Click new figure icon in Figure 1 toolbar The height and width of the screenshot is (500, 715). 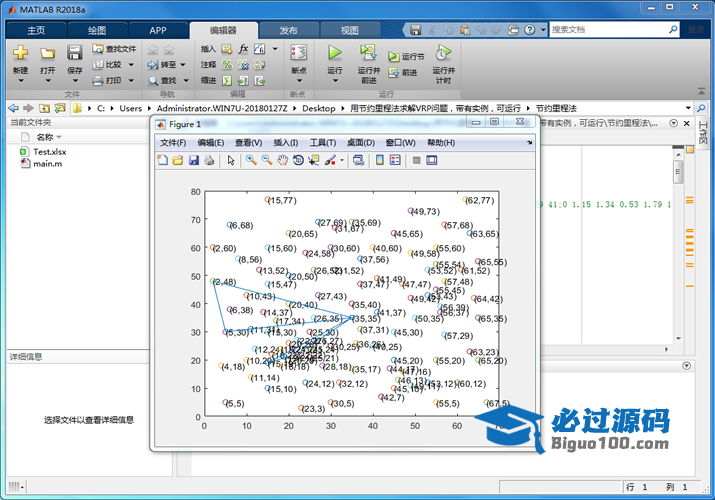tap(163, 160)
